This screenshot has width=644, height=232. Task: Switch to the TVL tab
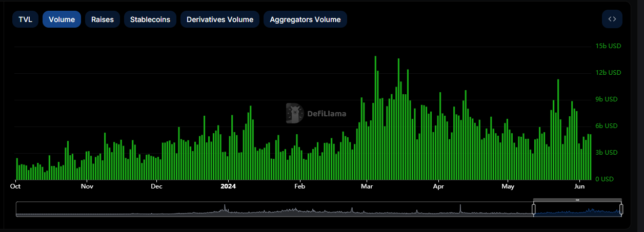(25, 19)
